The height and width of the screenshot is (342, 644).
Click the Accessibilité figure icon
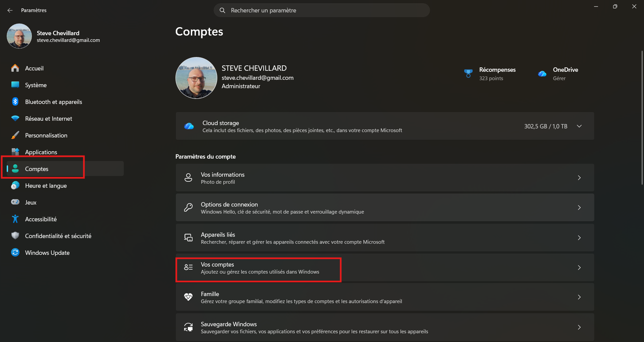click(15, 219)
